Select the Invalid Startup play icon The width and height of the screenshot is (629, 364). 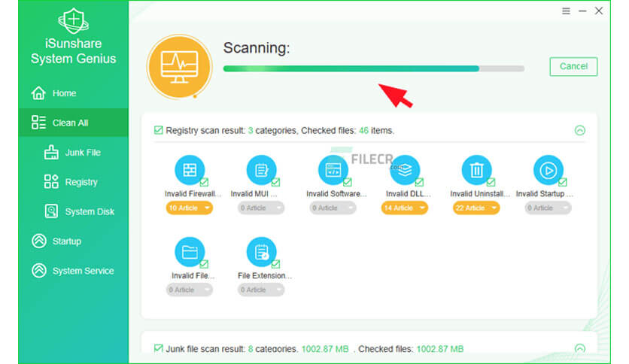point(548,170)
